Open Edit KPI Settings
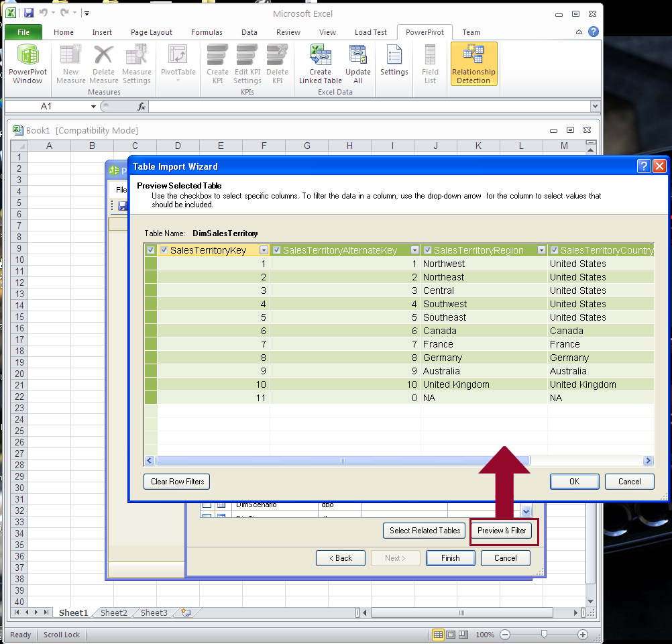 point(247,64)
